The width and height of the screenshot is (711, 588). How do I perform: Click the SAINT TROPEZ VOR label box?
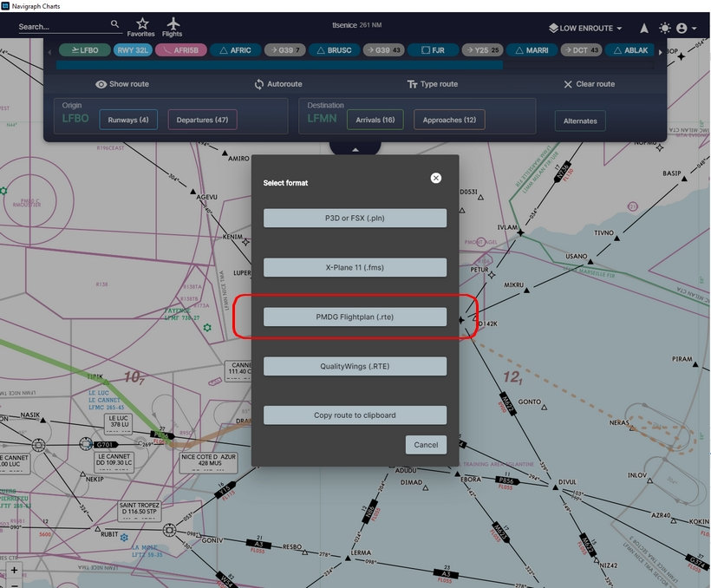pyautogui.click(x=140, y=511)
